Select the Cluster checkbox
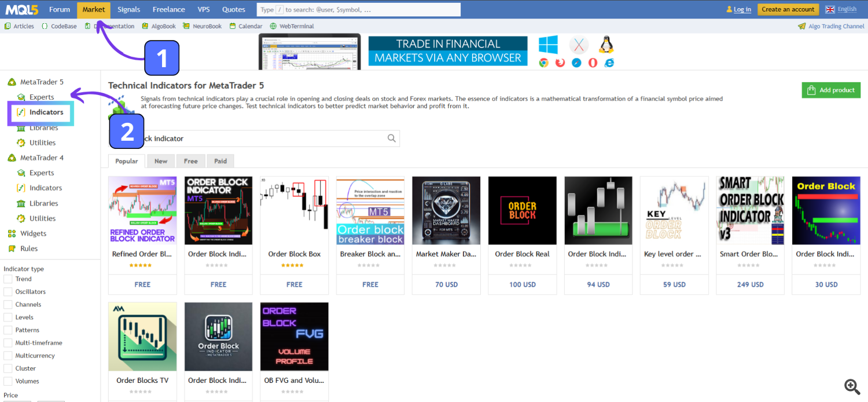Screen dimensions: 868x402 click(8, 368)
